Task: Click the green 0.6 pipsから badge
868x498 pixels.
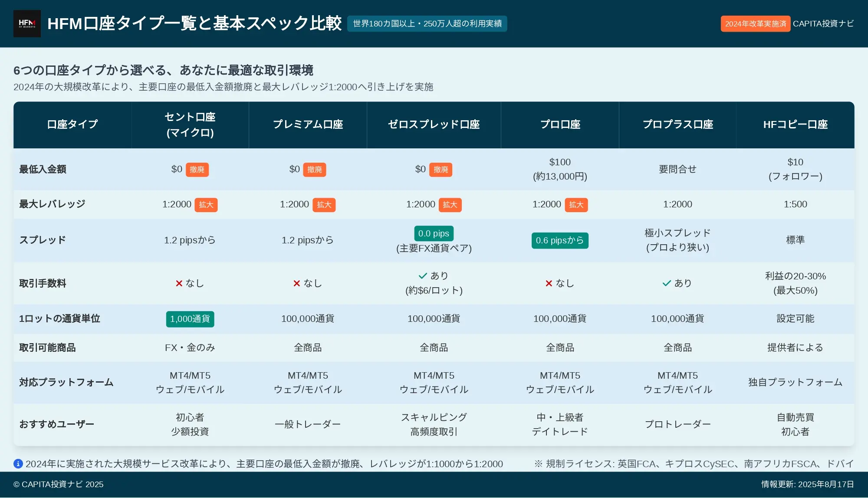Action: point(560,240)
